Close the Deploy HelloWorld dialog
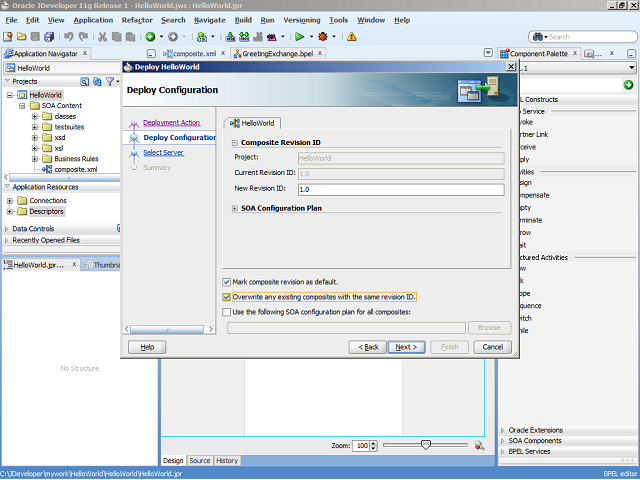Screen dimensions: 640x480 click(x=511, y=67)
